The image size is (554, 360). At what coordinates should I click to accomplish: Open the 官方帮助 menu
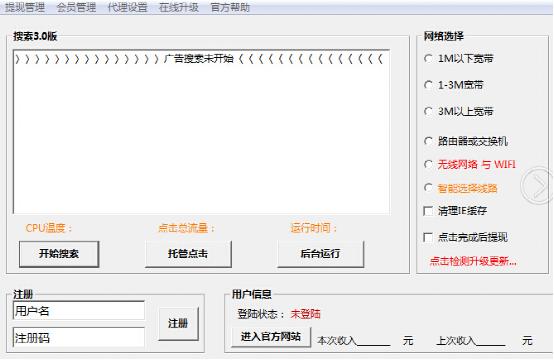pos(230,7)
